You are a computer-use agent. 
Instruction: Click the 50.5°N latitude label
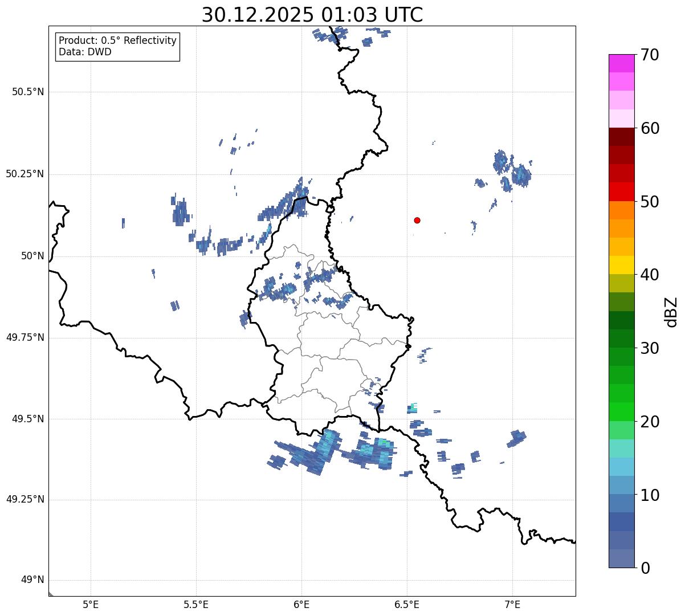tap(28, 92)
